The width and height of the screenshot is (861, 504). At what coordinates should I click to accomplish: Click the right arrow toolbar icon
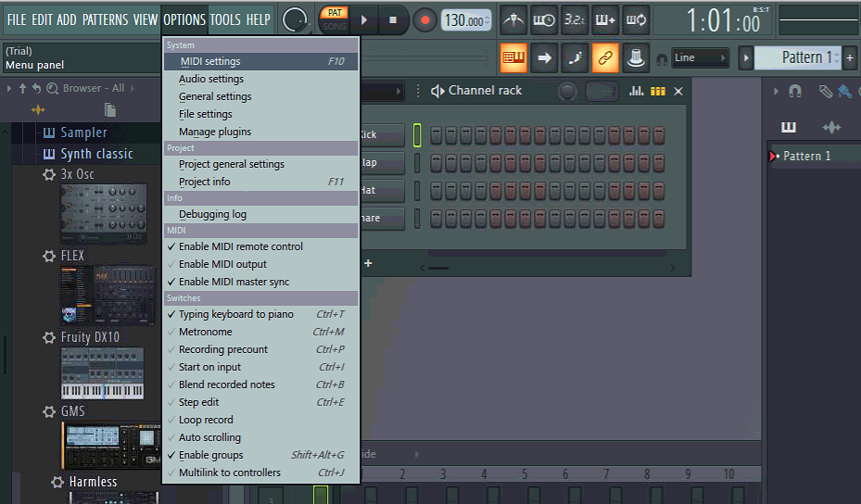point(544,57)
